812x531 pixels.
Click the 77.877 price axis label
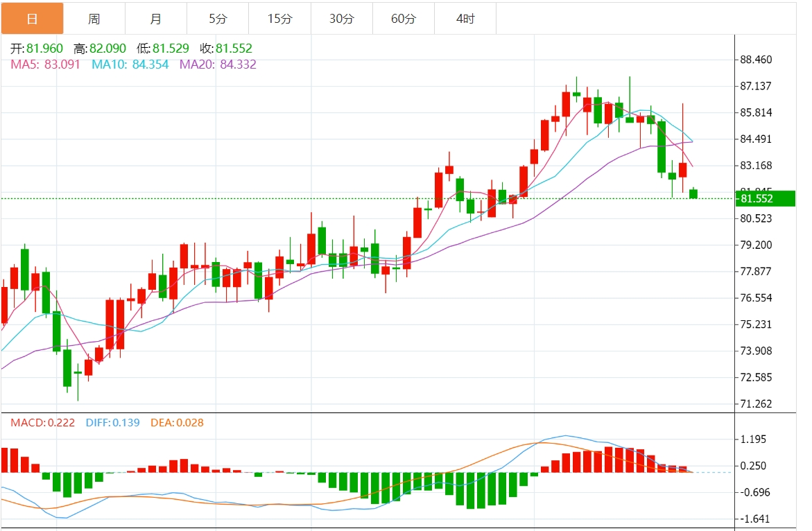coord(756,271)
